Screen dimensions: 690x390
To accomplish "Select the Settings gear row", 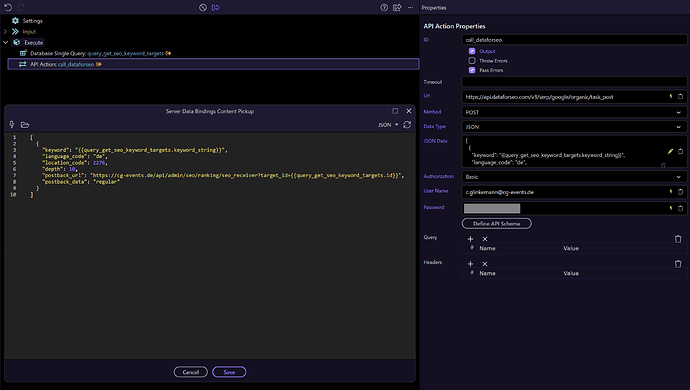I will click(x=27, y=21).
